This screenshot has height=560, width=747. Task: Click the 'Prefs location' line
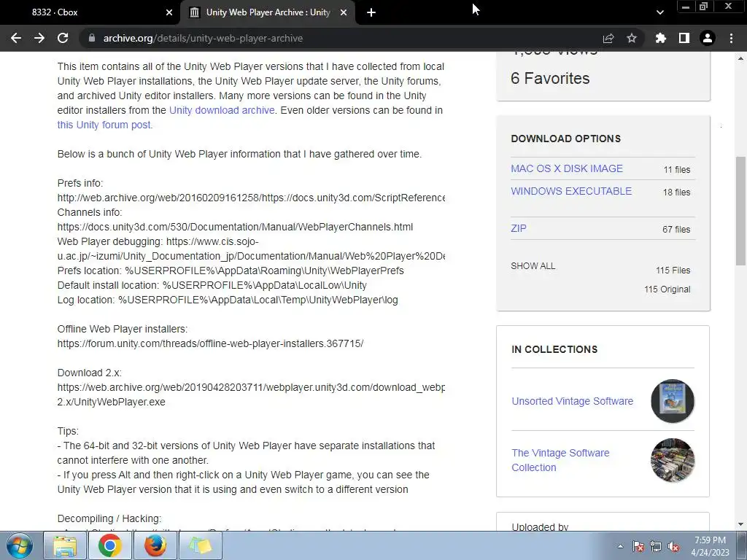pos(231,271)
